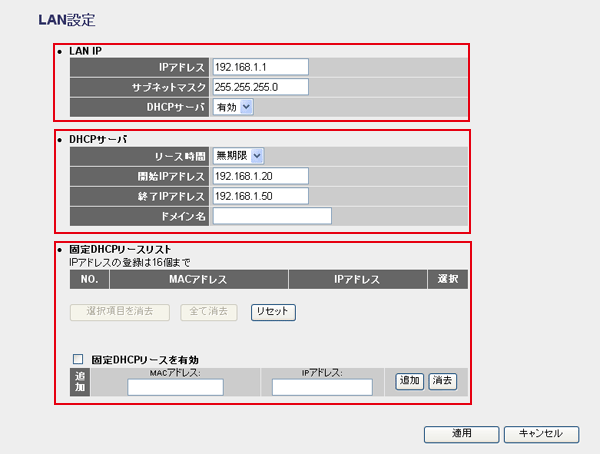Open the リース時間 無期限 dropdown

pyautogui.click(x=238, y=156)
